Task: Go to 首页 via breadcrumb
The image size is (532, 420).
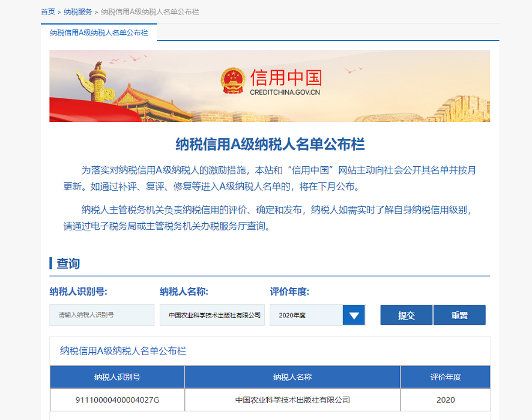Action: (48, 12)
